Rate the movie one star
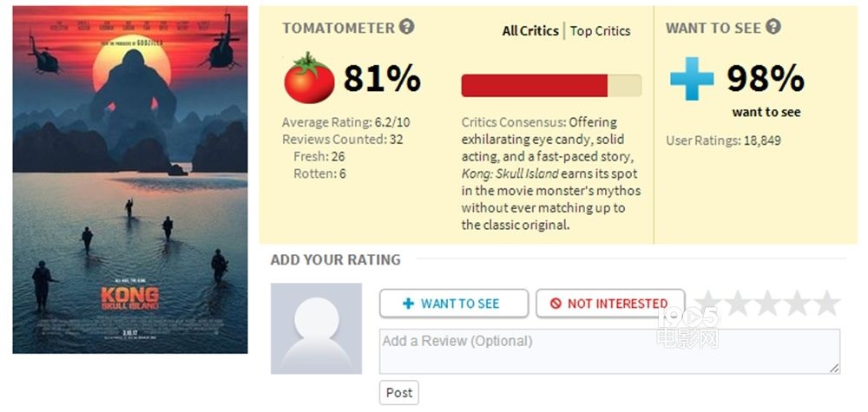The height and width of the screenshot is (412, 868). click(x=707, y=303)
